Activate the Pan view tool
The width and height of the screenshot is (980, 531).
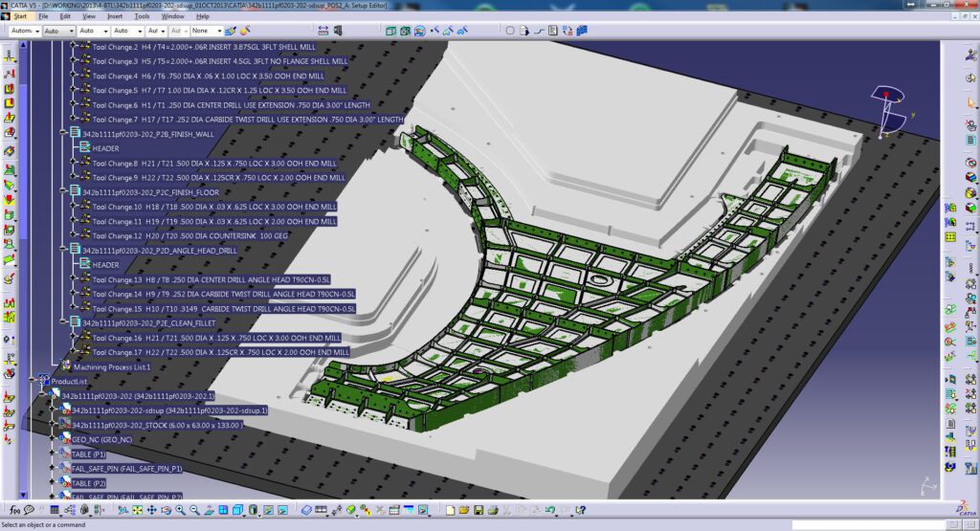[x=154, y=510]
